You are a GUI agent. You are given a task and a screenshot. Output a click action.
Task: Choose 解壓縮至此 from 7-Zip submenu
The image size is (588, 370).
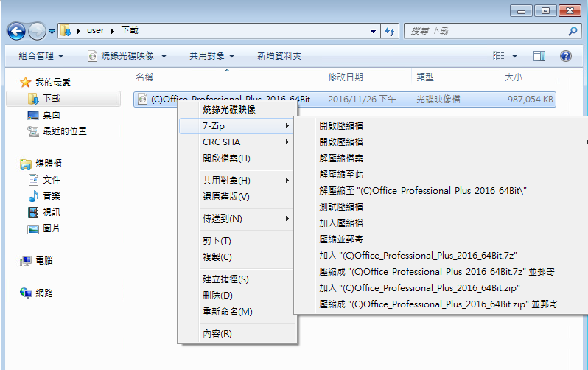pyautogui.click(x=340, y=175)
